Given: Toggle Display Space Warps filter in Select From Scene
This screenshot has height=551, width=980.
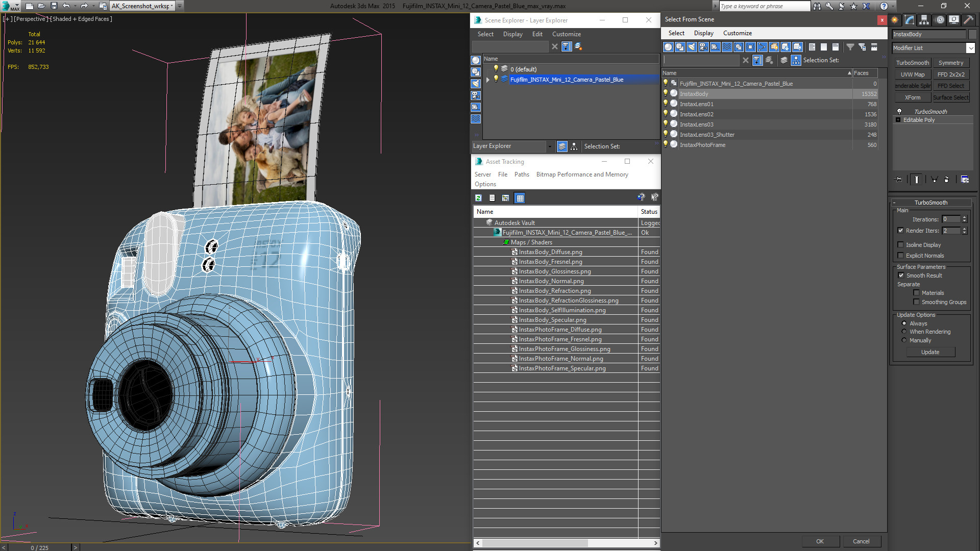Looking at the screenshot, I should click(x=727, y=47).
